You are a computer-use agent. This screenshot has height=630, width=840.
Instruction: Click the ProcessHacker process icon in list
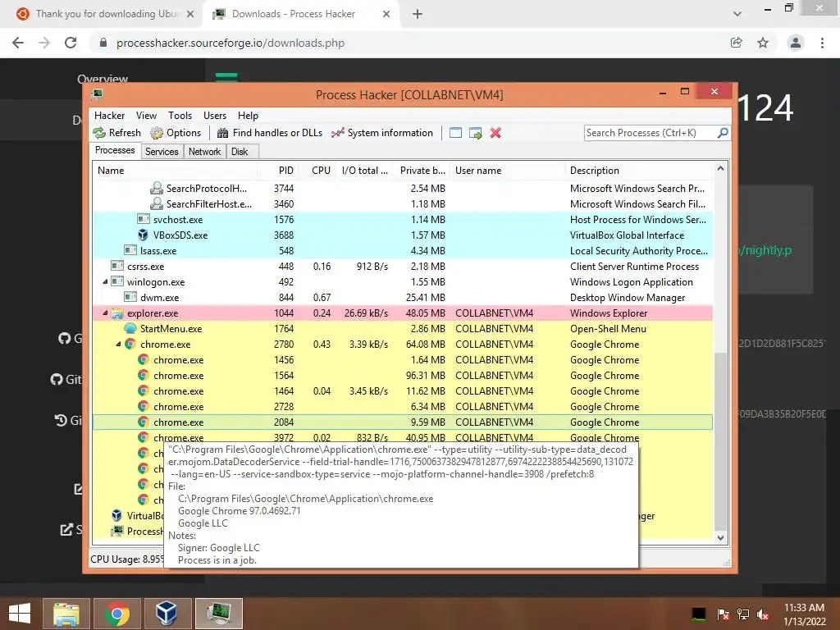[116, 531]
